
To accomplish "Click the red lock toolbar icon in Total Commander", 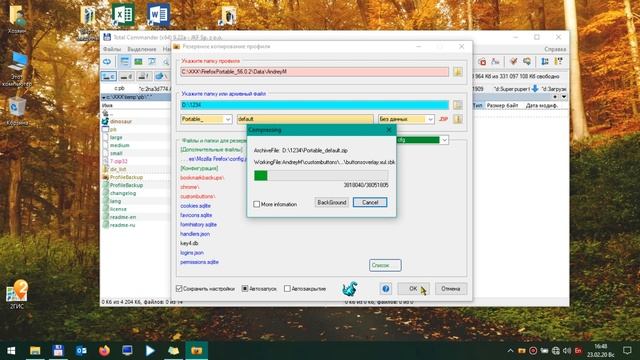I will (x=482, y=62).
